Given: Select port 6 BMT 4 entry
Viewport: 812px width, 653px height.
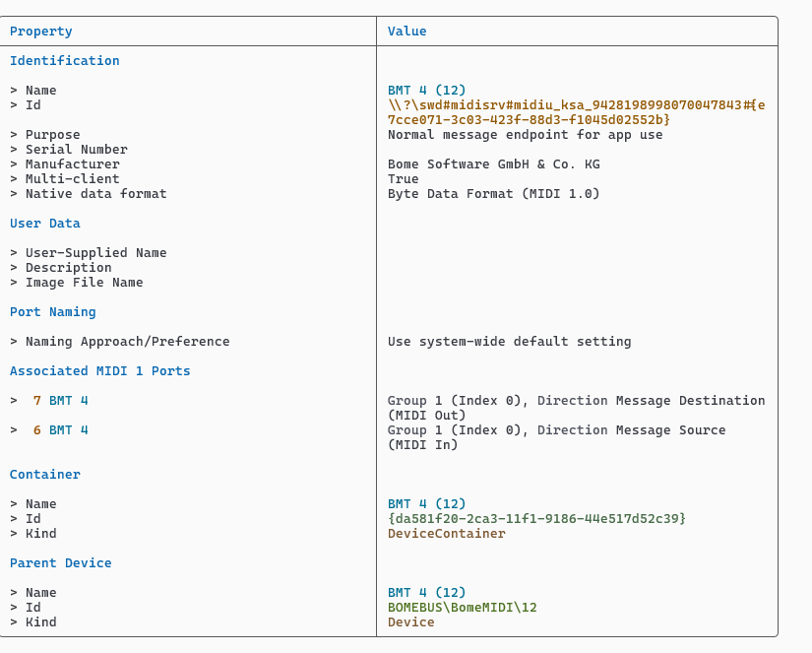Looking at the screenshot, I should tap(61, 430).
